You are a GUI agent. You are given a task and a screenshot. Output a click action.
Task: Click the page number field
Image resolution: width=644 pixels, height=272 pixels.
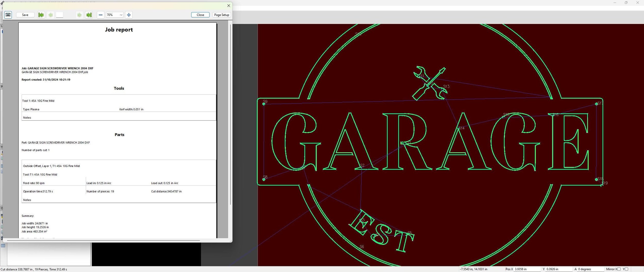click(x=60, y=15)
